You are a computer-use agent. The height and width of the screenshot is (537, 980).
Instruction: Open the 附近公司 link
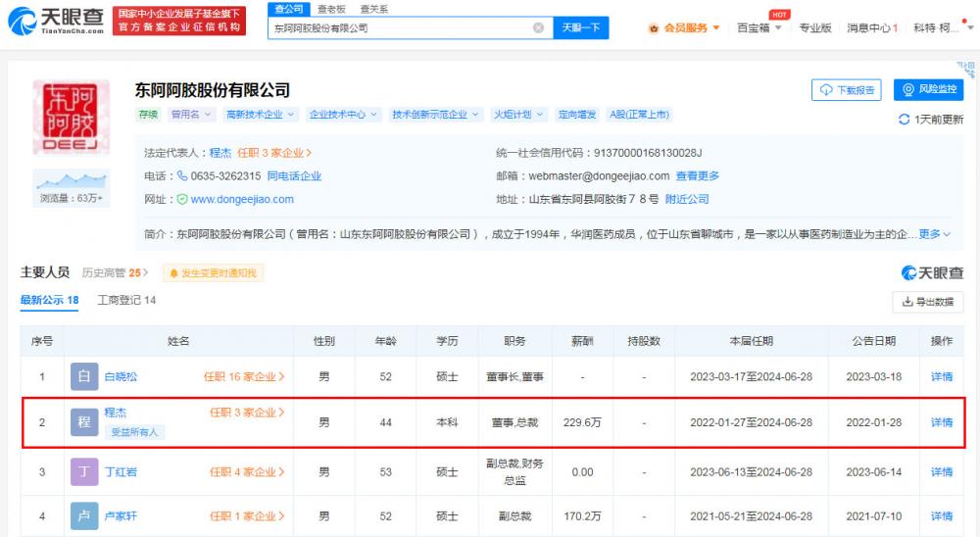[x=686, y=200]
